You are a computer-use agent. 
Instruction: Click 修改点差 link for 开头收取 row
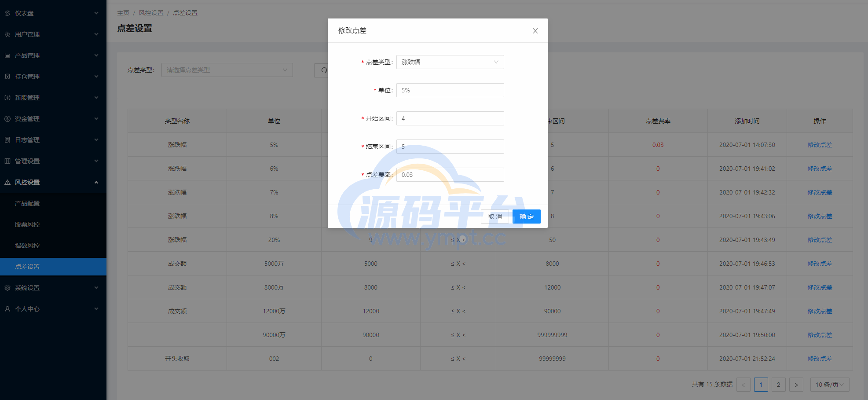tap(820, 359)
